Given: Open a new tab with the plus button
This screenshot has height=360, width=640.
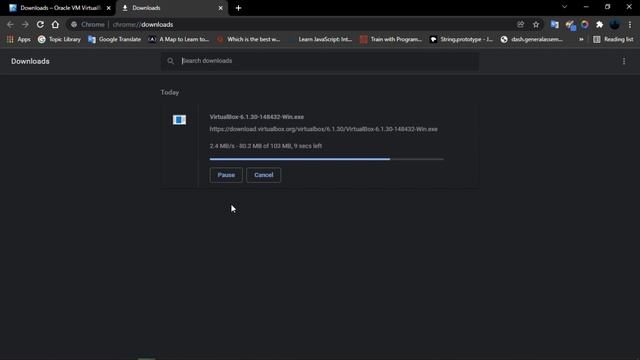Looking at the screenshot, I should (x=238, y=8).
